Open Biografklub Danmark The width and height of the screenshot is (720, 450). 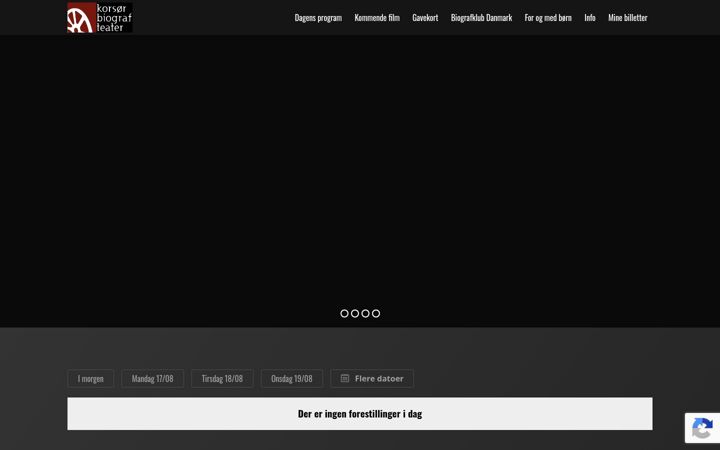click(x=481, y=18)
